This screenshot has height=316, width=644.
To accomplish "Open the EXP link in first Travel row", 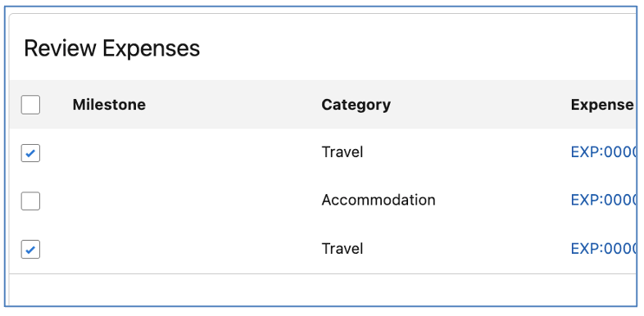I will tap(603, 152).
